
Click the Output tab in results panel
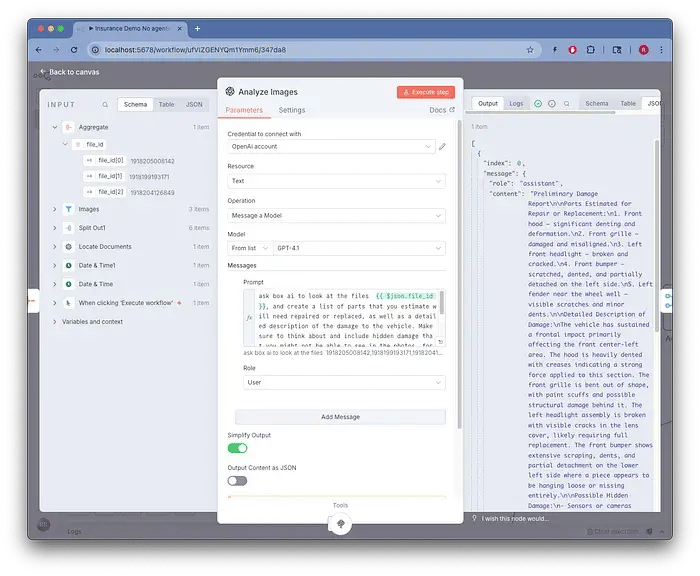point(488,104)
